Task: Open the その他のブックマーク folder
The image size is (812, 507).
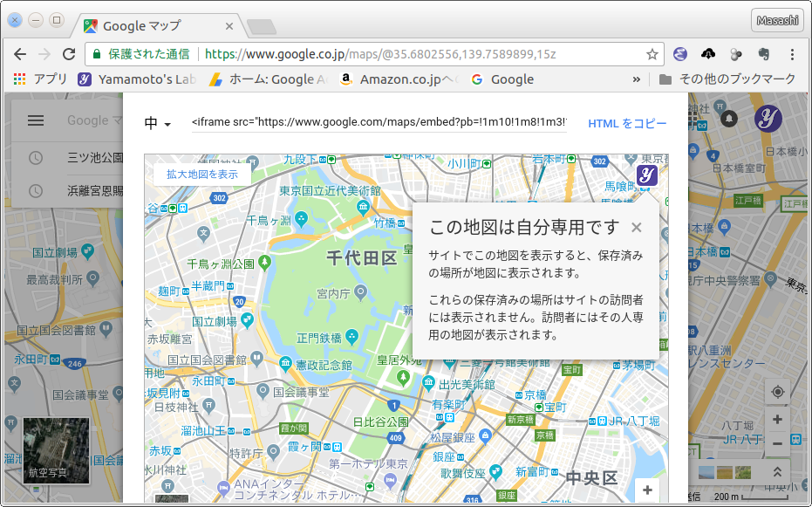Action: (727, 79)
